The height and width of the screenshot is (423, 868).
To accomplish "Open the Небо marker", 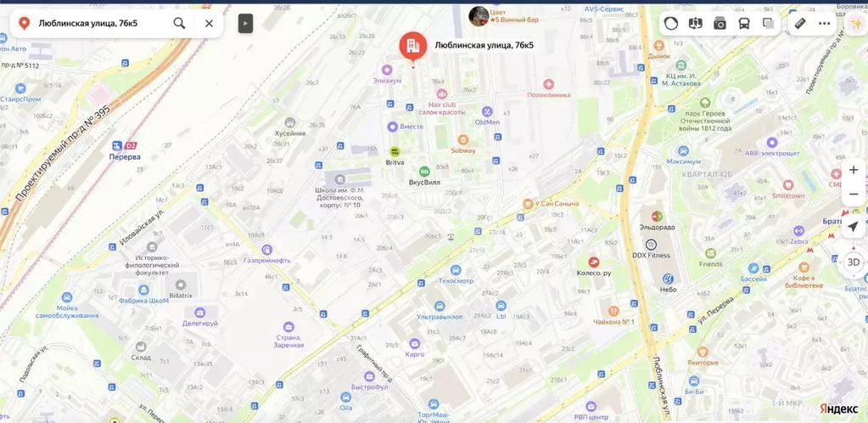I will pyautogui.click(x=668, y=279).
